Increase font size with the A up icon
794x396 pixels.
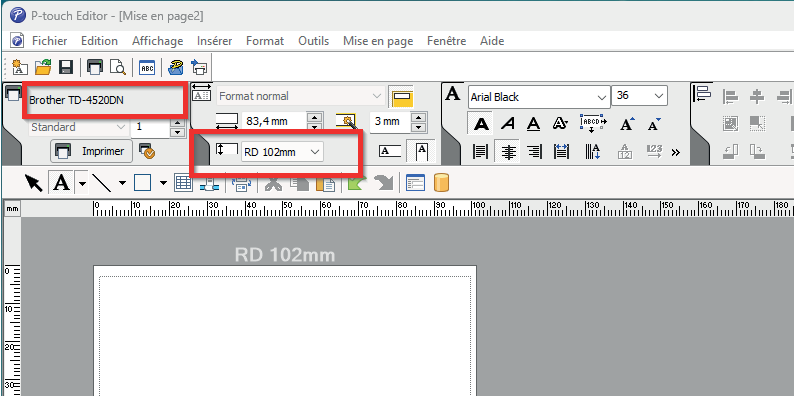pos(627,124)
